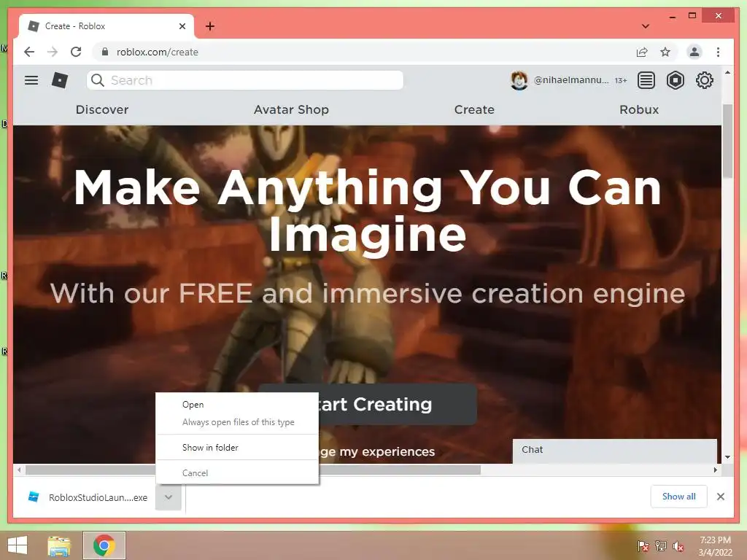
Task: Click the RobloxStudioLauncher file icon
Action: pos(34,497)
